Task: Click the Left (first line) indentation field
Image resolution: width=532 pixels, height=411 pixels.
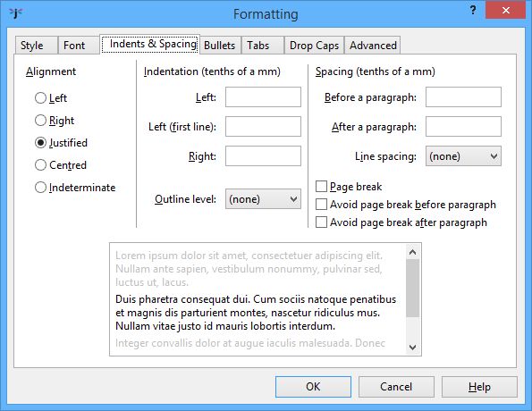Action: tap(263, 127)
